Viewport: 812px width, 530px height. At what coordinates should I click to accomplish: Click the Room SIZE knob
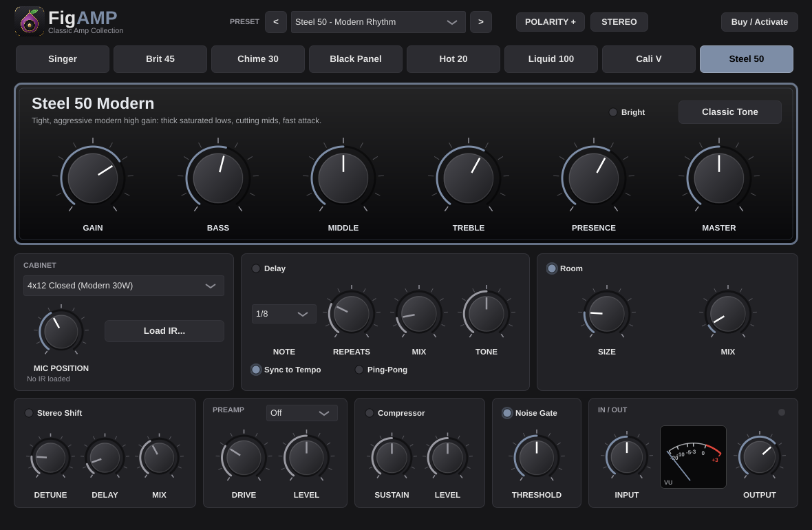click(x=607, y=313)
